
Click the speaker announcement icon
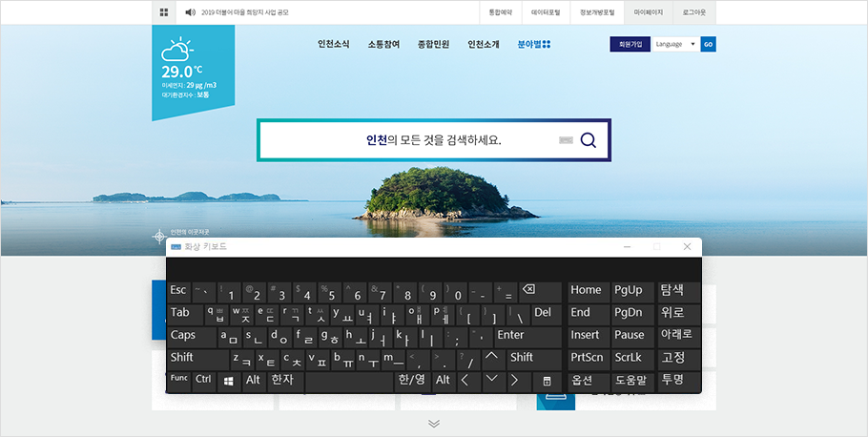(190, 12)
